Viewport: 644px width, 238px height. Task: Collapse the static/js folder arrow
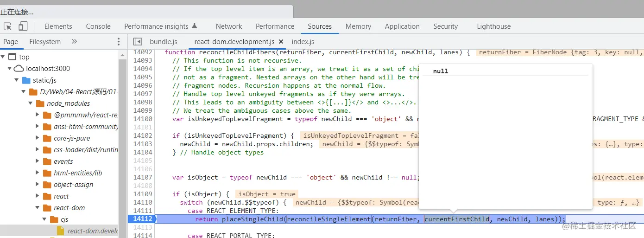point(18,80)
